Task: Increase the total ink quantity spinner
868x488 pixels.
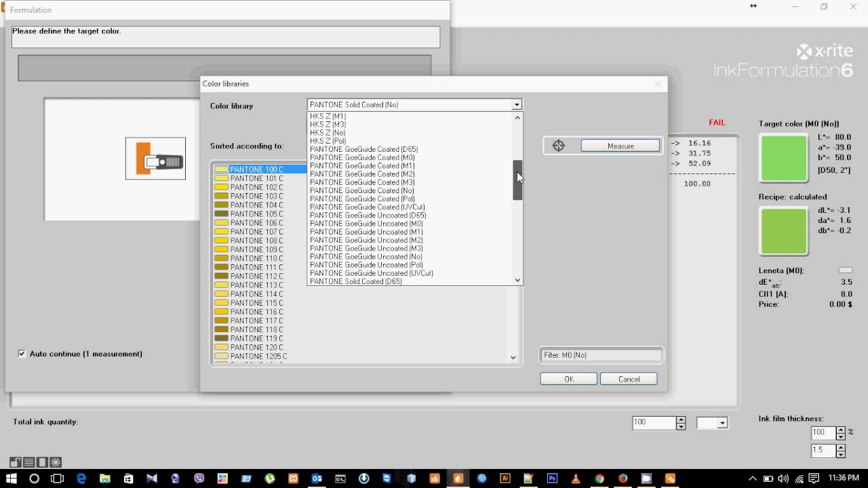Action: 681,420
